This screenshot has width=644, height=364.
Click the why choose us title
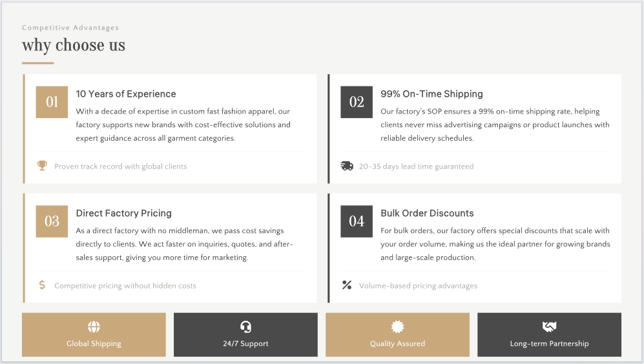coord(74,46)
